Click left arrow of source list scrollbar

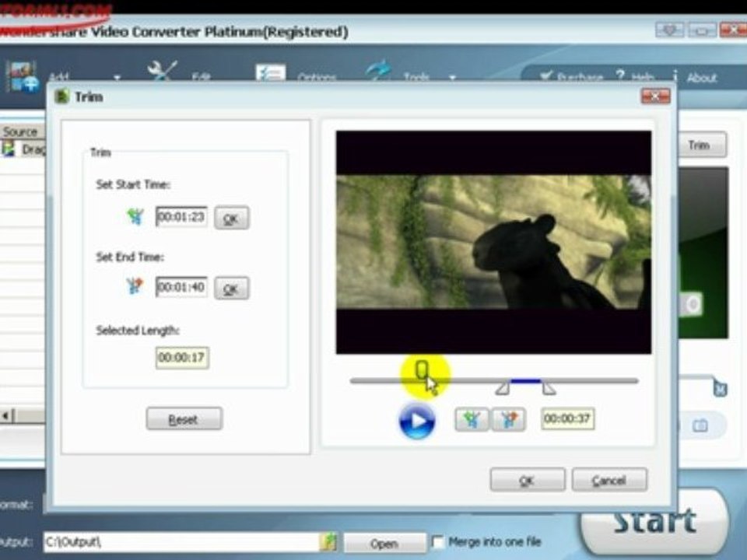[x=5, y=415]
